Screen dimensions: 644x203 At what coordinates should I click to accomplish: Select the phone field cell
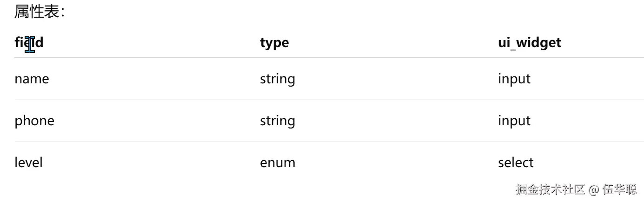34,121
